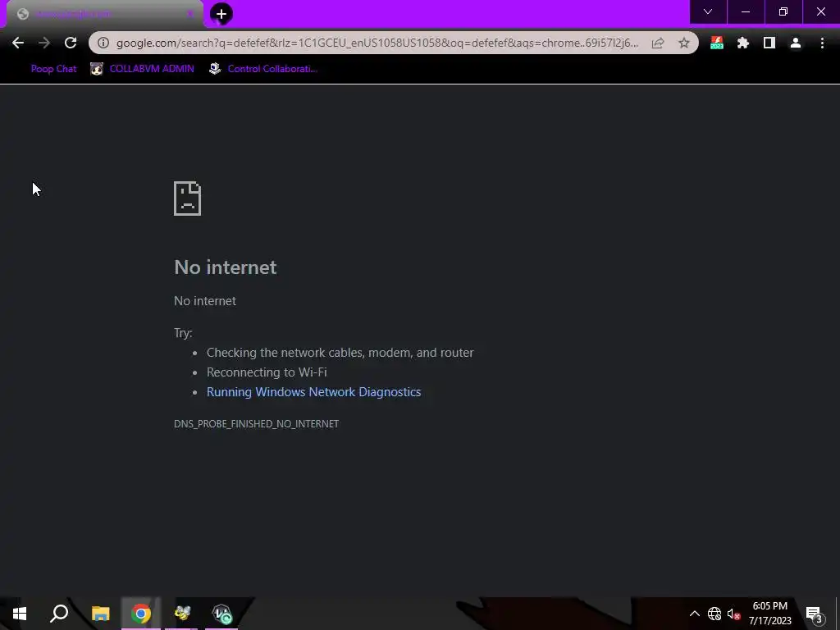Image resolution: width=840 pixels, height=630 pixels.
Task: Click the Chrome taskbar icon
Action: pyautogui.click(x=141, y=614)
